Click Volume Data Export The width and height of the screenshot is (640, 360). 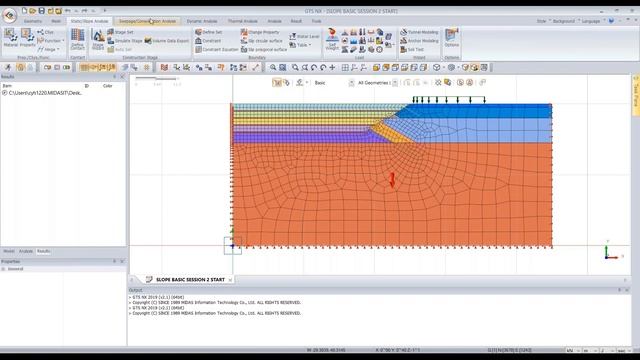pos(167,41)
